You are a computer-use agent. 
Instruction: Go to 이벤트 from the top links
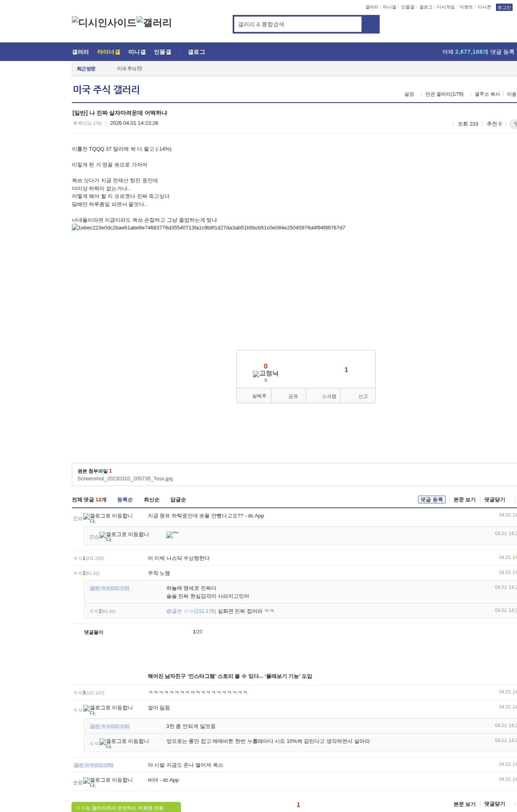(x=466, y=7)
